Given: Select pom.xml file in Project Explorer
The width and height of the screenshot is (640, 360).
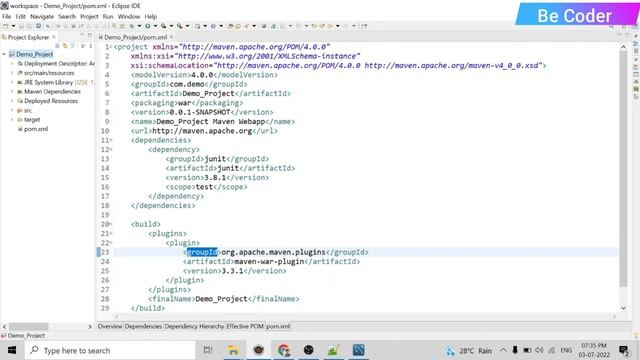Looking at the screenshot, I should click(36, 129).
